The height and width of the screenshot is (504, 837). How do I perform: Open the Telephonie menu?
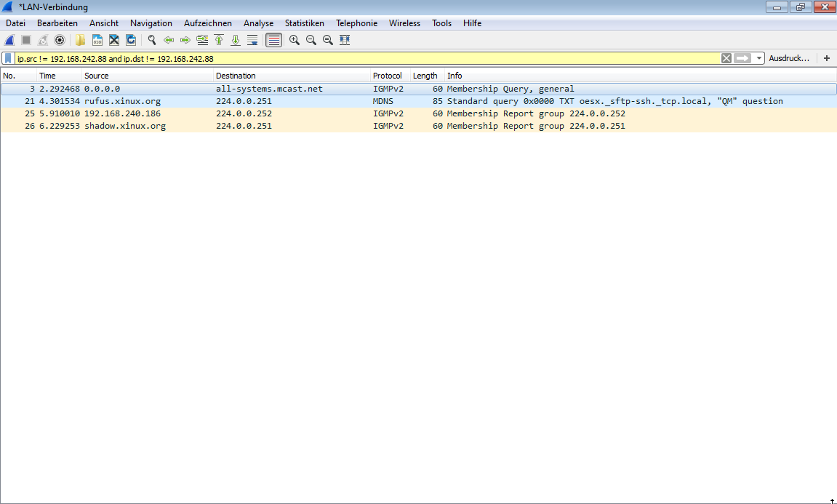(356, 23)
